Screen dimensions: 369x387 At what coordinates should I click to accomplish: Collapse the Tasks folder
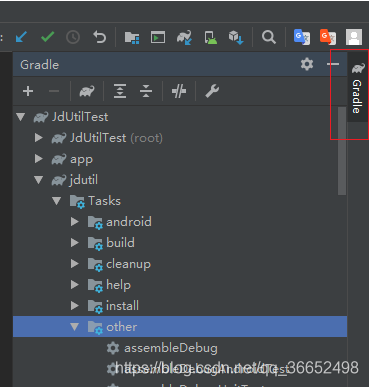pos(57,201)
